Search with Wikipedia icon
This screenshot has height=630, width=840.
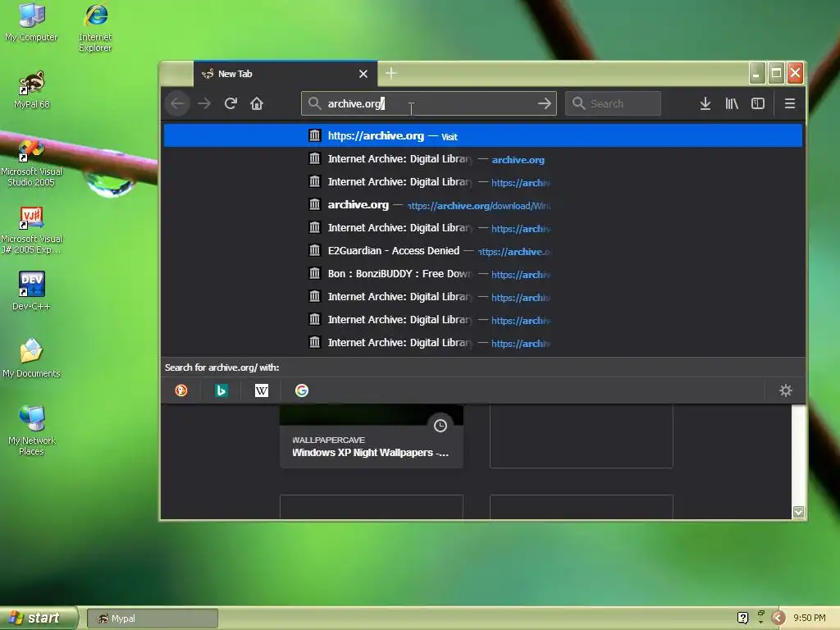click(x=262, y=390)
